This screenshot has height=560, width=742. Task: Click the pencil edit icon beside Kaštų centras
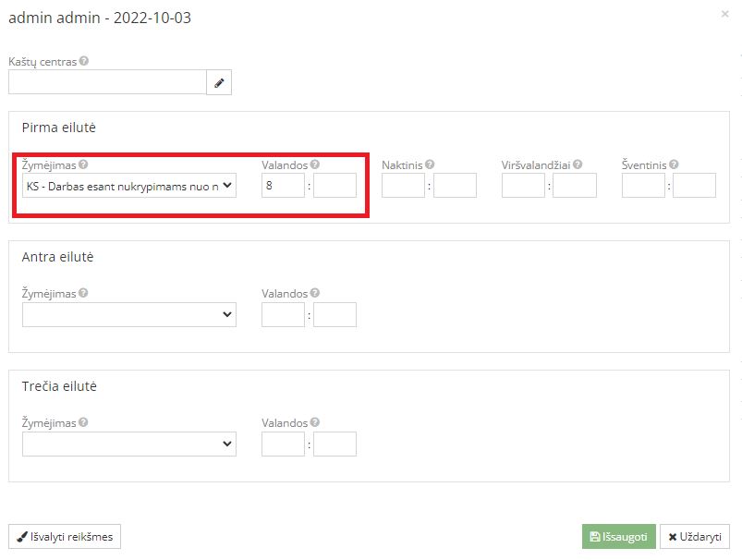(219, 83)
